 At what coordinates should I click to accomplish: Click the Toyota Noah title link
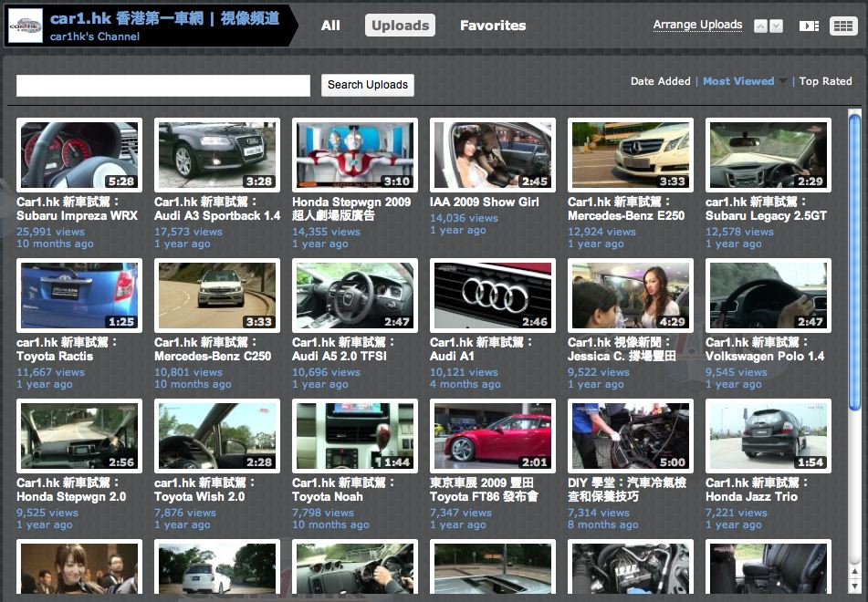click(342, 490)
